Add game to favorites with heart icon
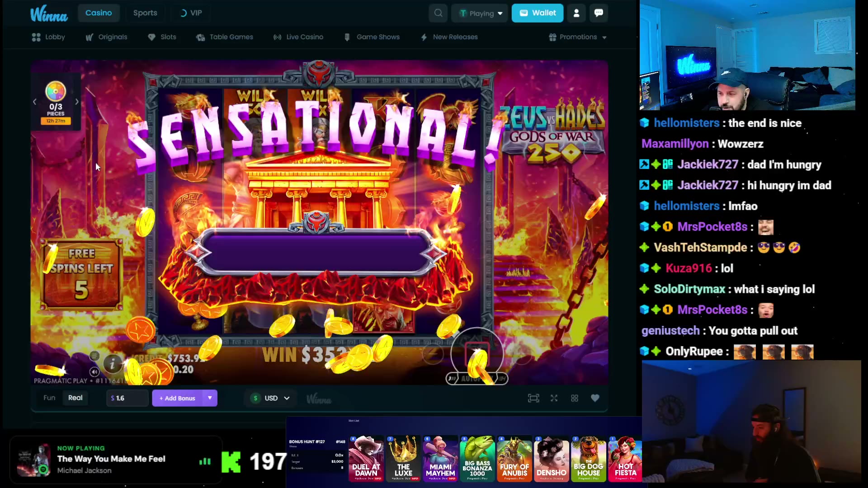Viewport: 868px width, 488px height. pyautogui.click(x=595, y=398)
